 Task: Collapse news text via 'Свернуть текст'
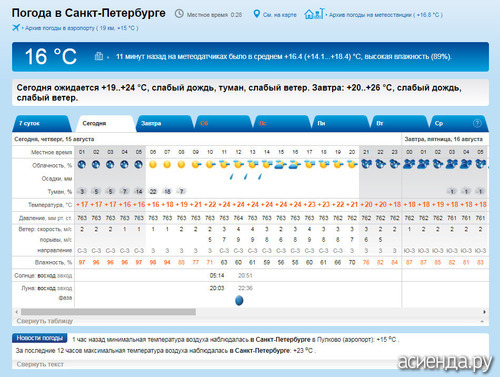40,364
